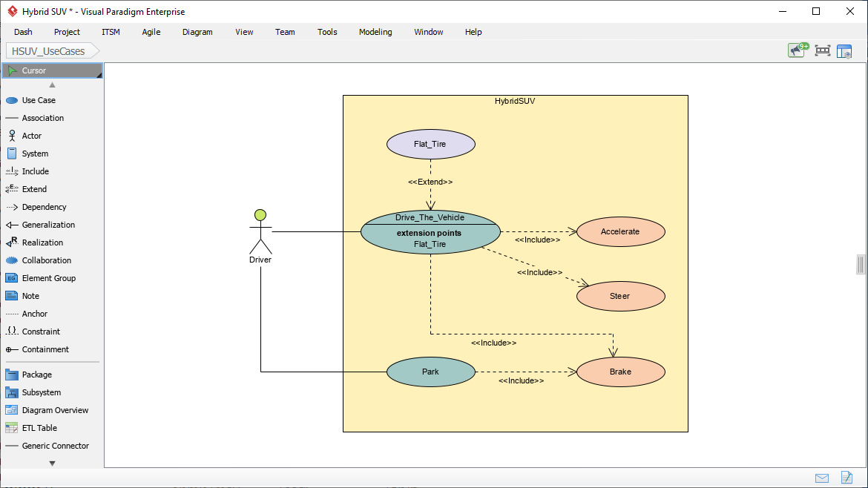The width and height of the screenshot is (868, 488).
Task: Open the notifications megaphone icon showing 9+
Action: coord(797,50)
